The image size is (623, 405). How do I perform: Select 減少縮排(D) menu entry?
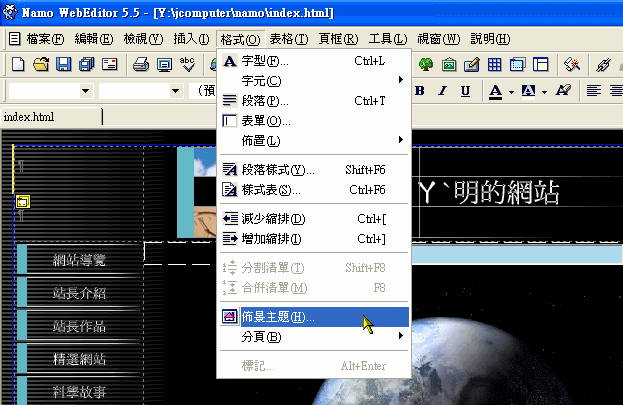314,219
